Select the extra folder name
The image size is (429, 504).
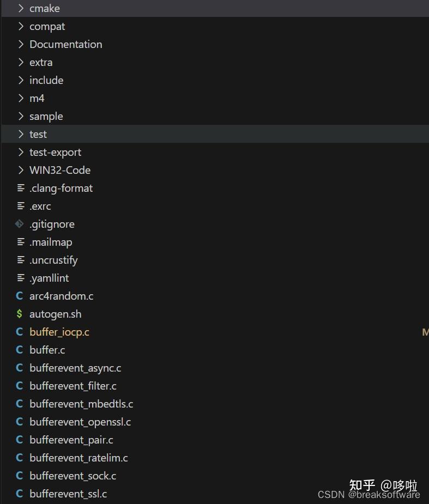coord(41,62)
